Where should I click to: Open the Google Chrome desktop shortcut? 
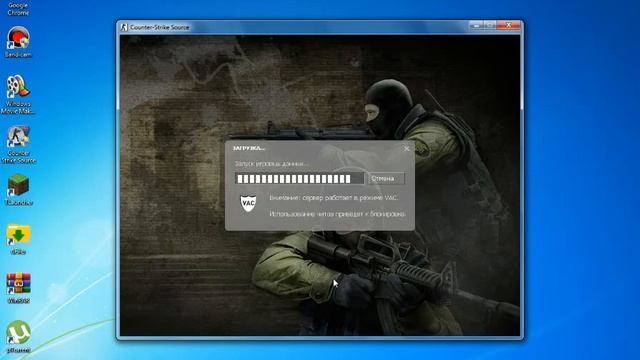(x=18, y=8)
